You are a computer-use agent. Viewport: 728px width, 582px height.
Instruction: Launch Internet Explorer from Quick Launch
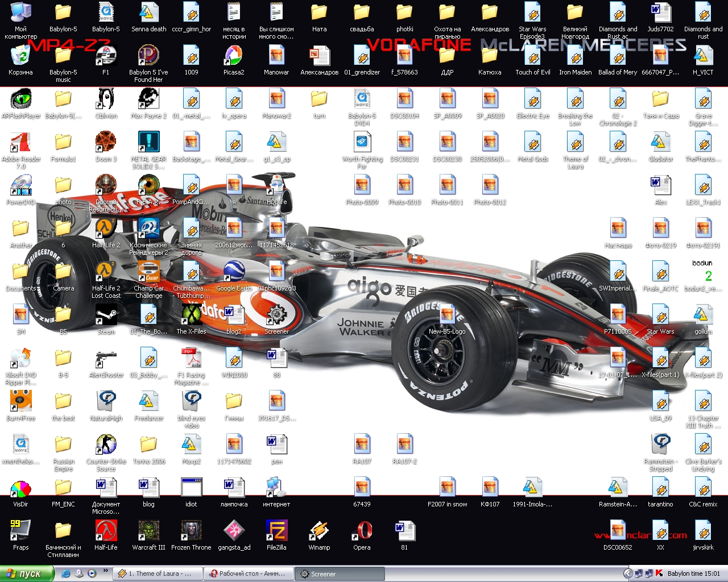pyautogui.click(x=66, y=574)
